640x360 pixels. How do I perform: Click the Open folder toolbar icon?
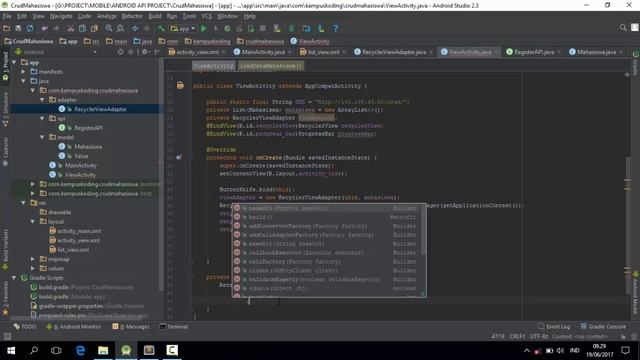(7, 28)
